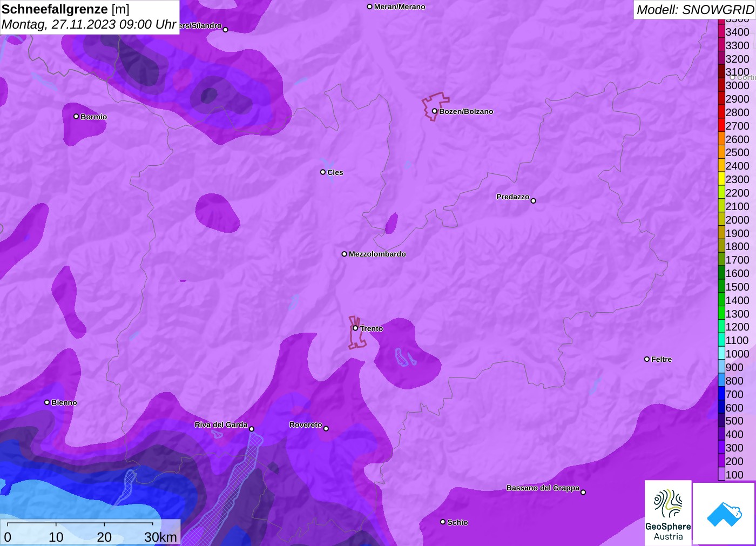Click the Predazzo marker dot
Screen dimensions: 756x546
[533, 201]
